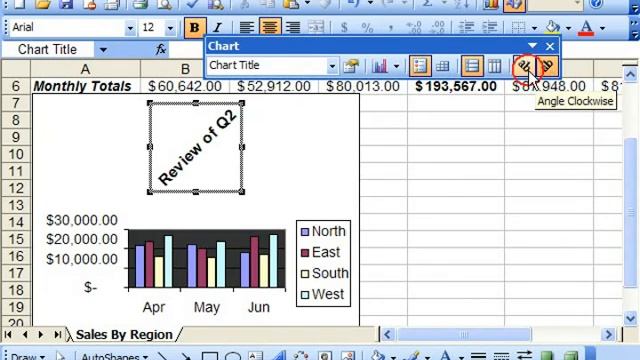Click Increase Decimal icon

[414, 27]
